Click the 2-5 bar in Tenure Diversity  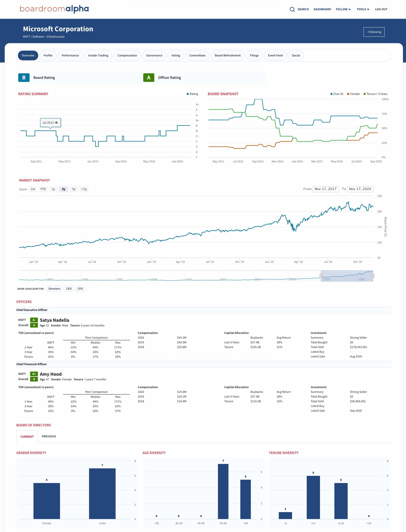point(313,497)
